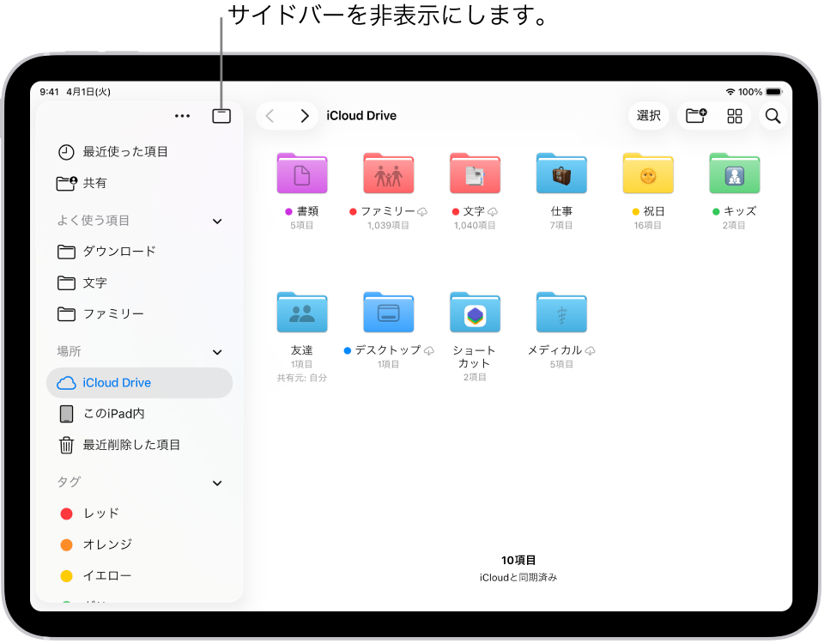Viewport: 824px width, 644px height.
Task: Collapse the 場所 section chevron
Action: click(x=216, y=351)
